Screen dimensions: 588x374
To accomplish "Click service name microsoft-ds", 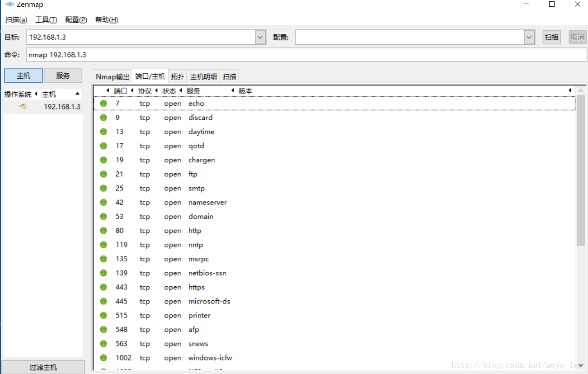I will (209, 301).
